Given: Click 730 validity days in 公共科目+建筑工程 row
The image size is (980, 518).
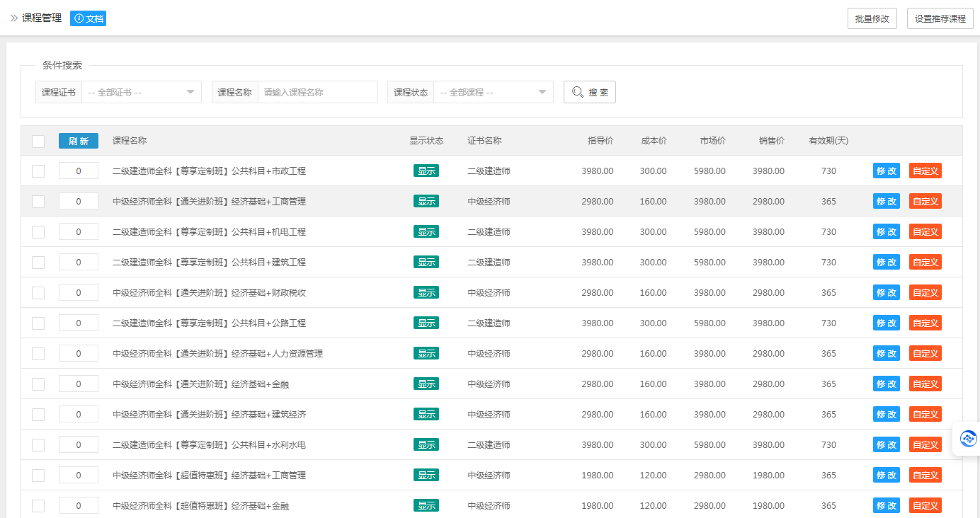Looking at the screenshot, I should click(x=828, y=263).
